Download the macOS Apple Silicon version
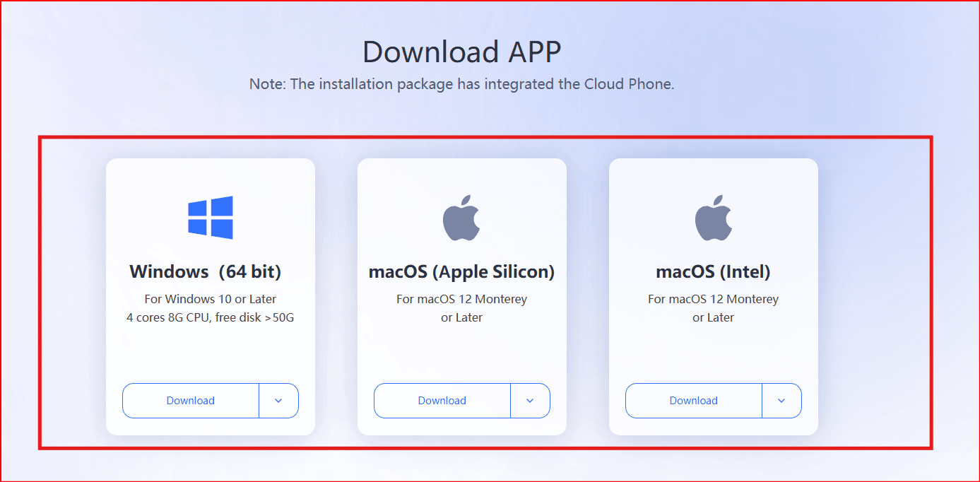980x482 pixels. tap(442, 401)
